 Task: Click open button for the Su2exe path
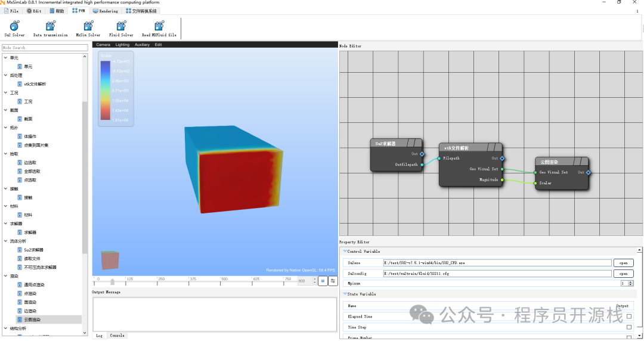[623, 263]
